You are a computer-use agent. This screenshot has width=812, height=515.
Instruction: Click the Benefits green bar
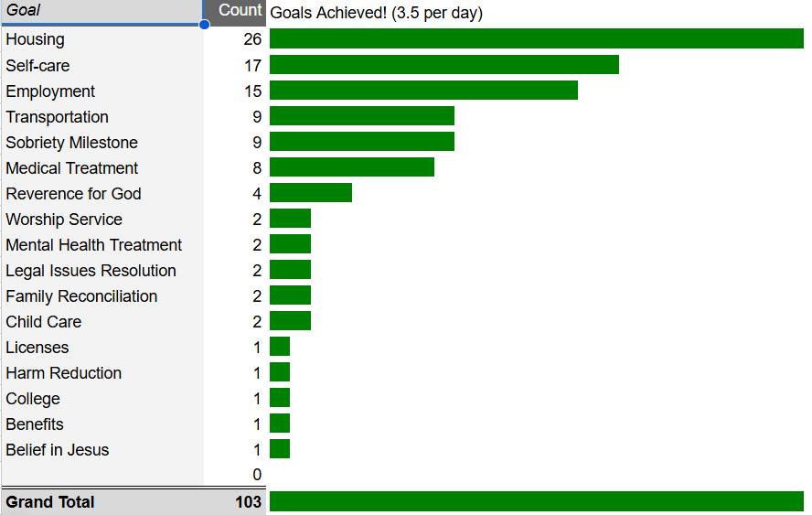(280, 424)
